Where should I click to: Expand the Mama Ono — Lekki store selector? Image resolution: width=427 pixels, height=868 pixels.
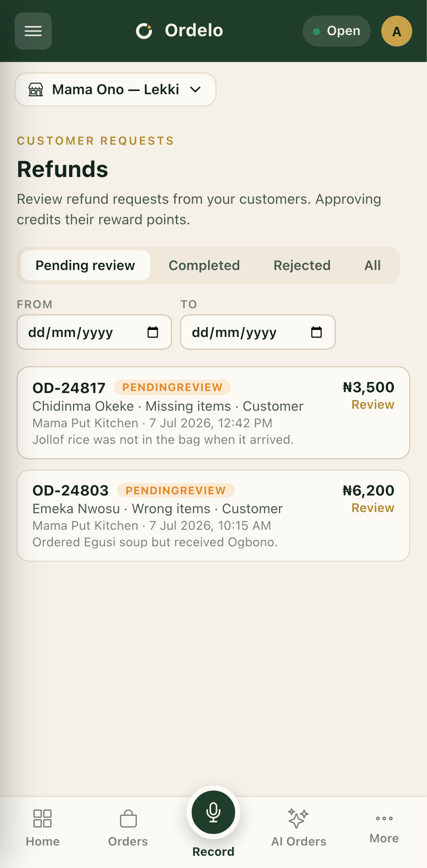click(x=116, y=89)
